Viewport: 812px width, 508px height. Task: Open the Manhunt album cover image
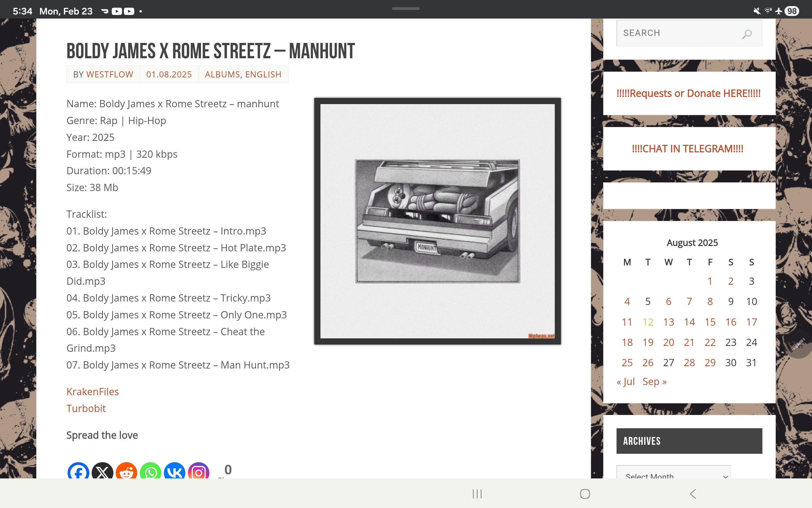tap(437, 221)
